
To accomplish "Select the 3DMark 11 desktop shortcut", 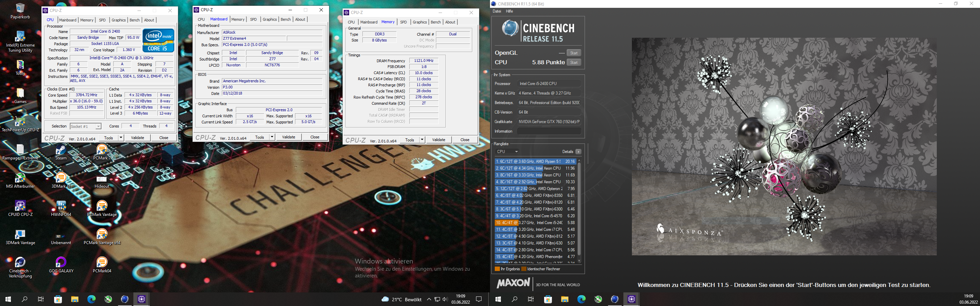I will 61,181.
